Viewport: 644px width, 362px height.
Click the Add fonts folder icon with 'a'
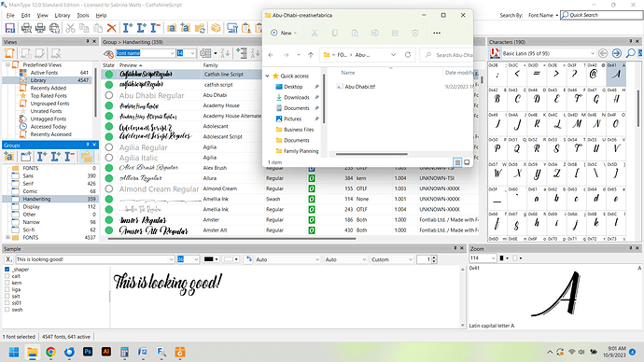[172, 28]
